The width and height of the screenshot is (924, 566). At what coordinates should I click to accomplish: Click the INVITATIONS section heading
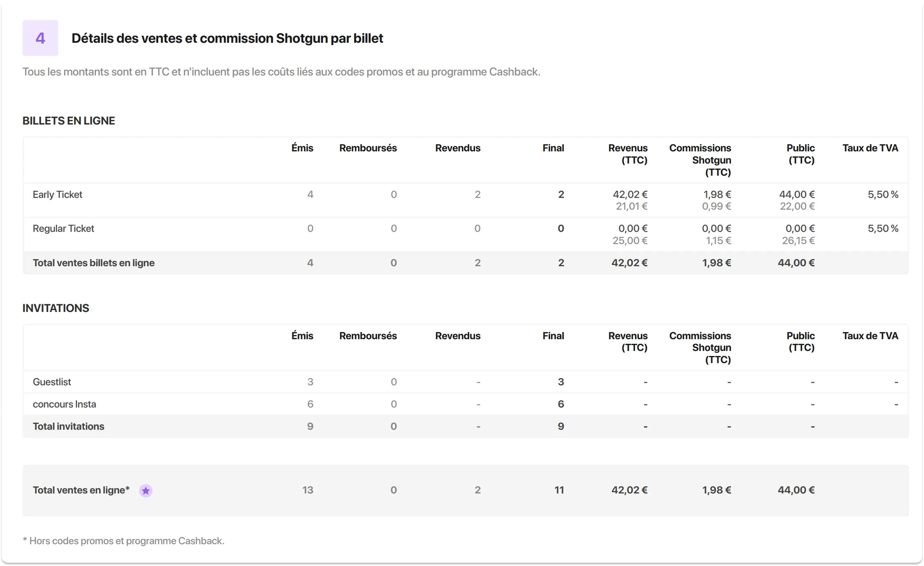[x=55, y=308]
